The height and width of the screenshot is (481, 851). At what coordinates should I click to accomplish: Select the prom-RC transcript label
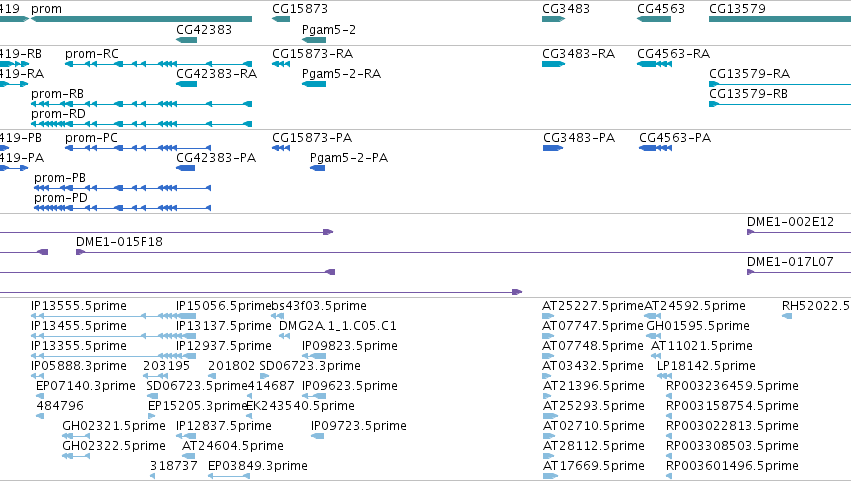point(92,54)
